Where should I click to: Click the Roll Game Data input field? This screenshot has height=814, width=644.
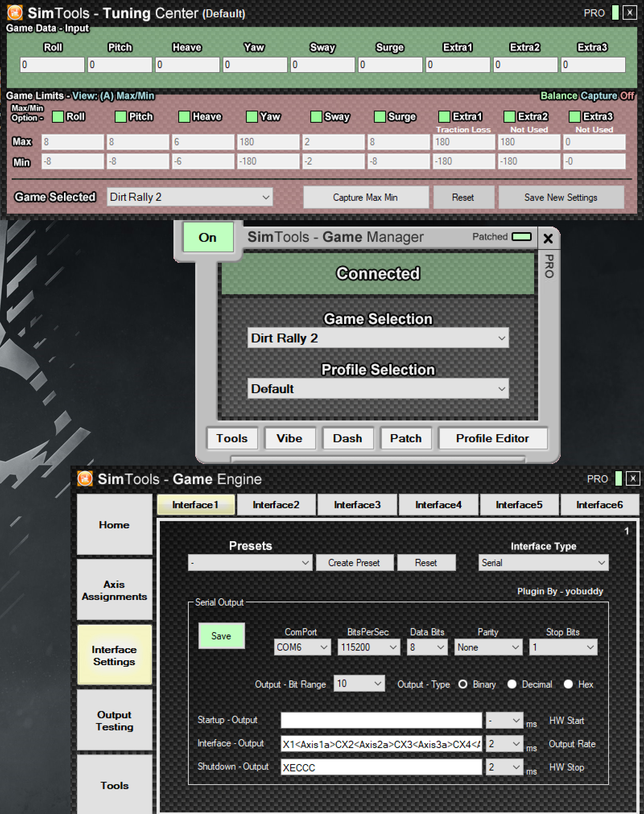coord(52,64)
